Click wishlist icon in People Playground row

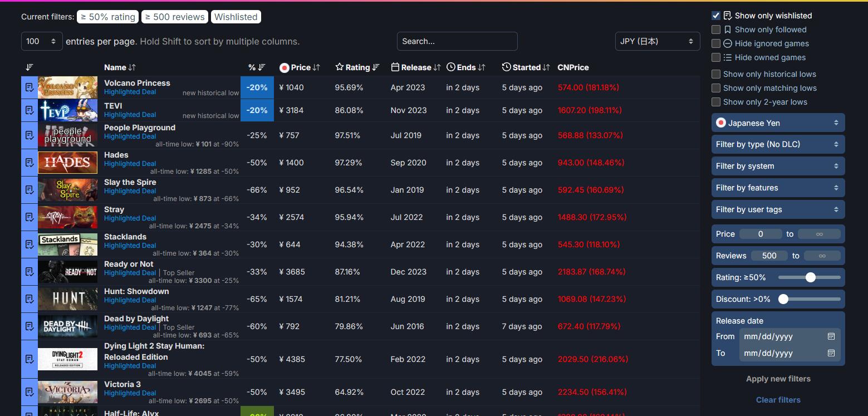tap(29, 135)
